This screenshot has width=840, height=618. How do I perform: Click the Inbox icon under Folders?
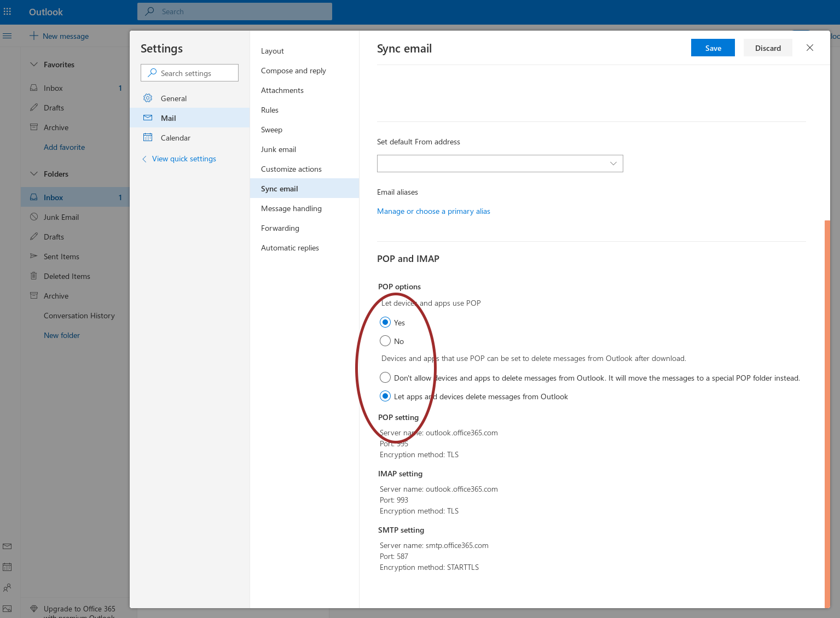coord(34,197)
